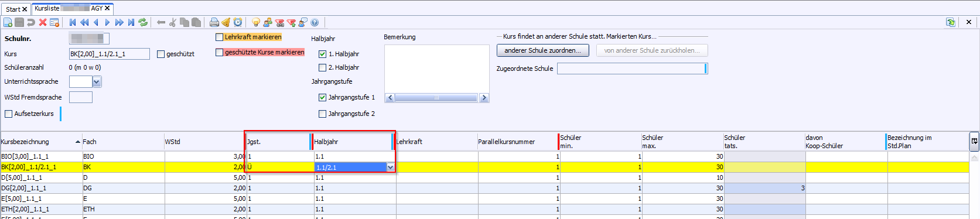
Task: Check Jahrgangstufe 2 checkbox
Action: tap(322, 114)
